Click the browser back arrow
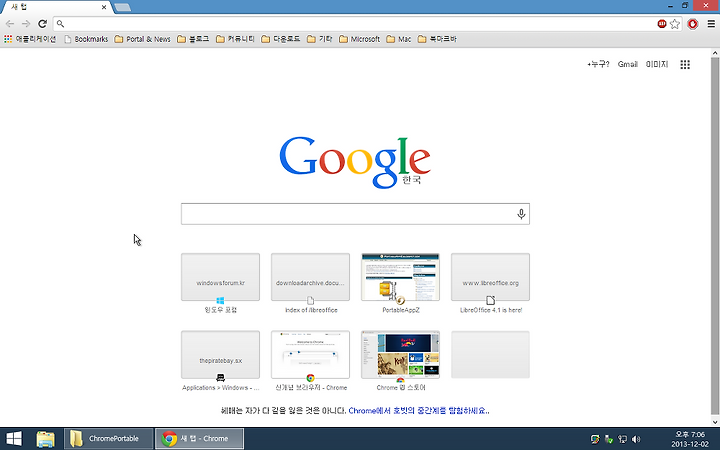The width and height of the screenshot is (720, 450). [10, 24]
